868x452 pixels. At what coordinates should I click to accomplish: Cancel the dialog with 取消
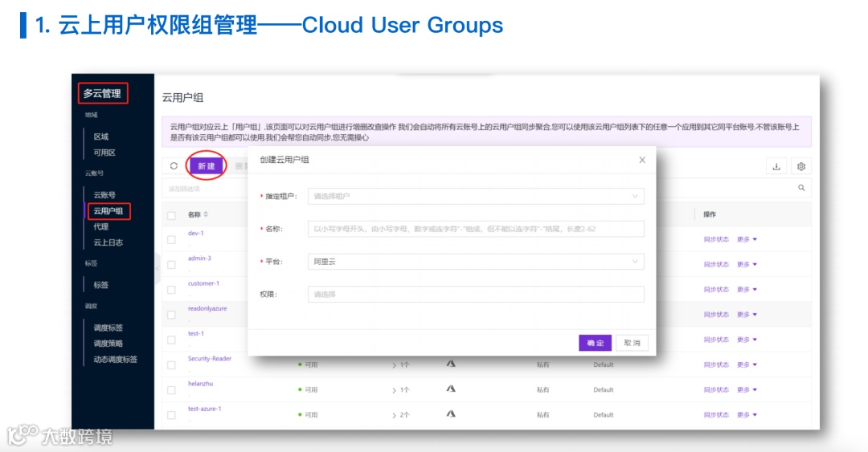click(x=632, y=343)
